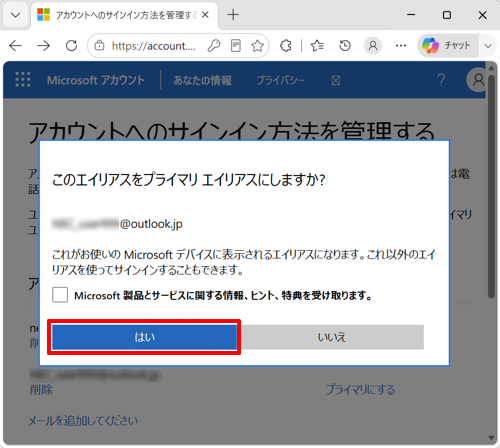The height and width of the screenshot is (448, 500).
Task: Close the Microsoft account browser tab
Action: pyautogui.click(x=205, y=15)
